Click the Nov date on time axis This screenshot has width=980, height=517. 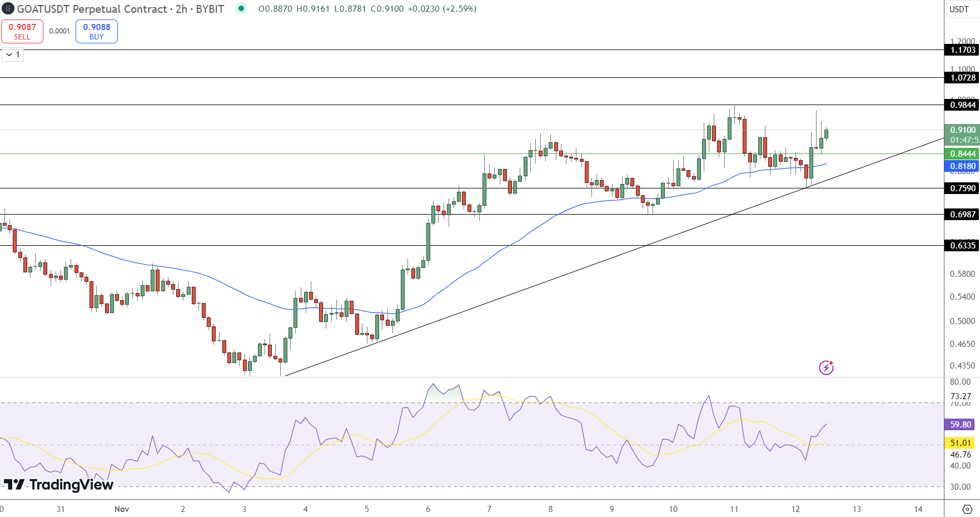pos(122,509)
